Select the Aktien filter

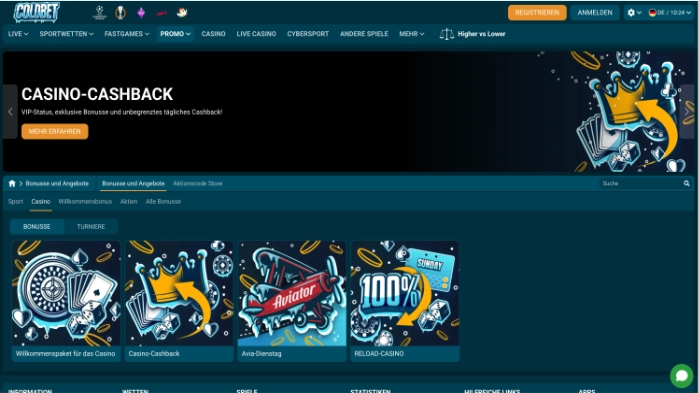pyautogui.click(x=128, y=202)
